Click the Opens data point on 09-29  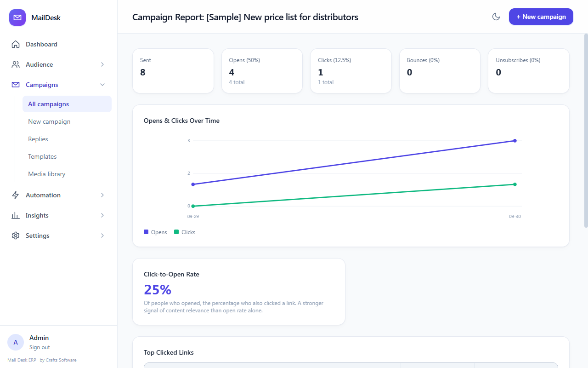coord(193,184)
